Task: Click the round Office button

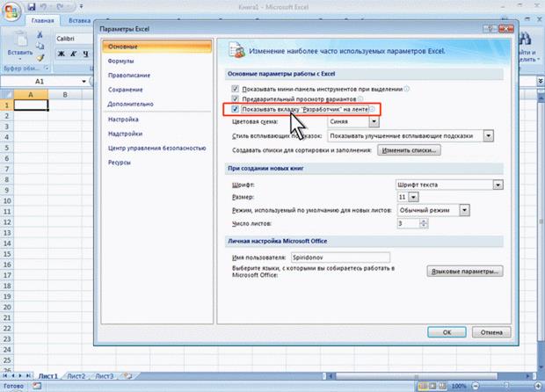Action: 12,11
